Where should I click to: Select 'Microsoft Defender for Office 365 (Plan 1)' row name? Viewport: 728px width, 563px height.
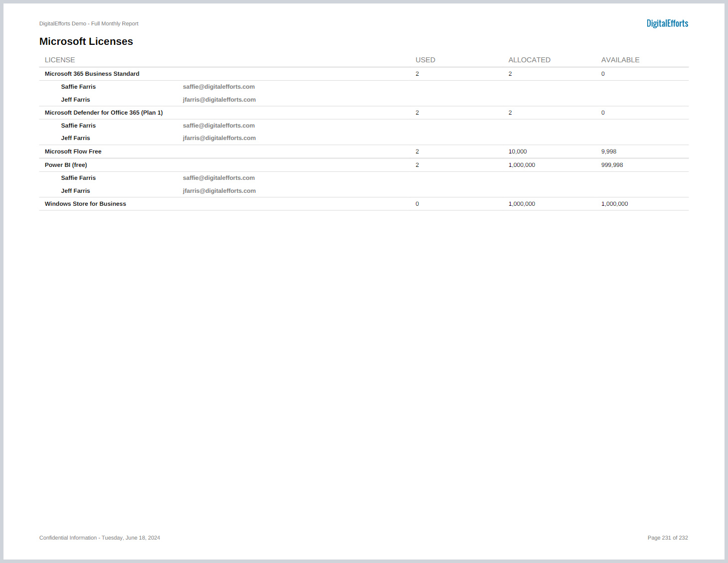[x=104, y=113]
